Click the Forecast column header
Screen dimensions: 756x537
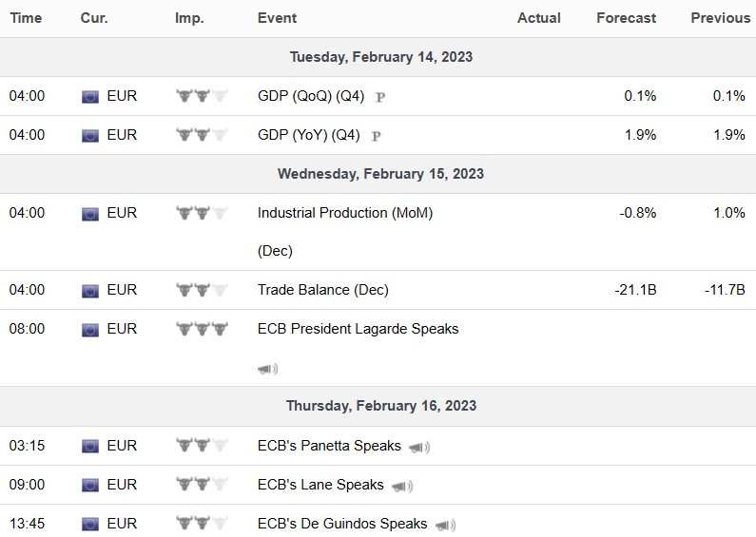pyautogui.click(x=627, y=18)
